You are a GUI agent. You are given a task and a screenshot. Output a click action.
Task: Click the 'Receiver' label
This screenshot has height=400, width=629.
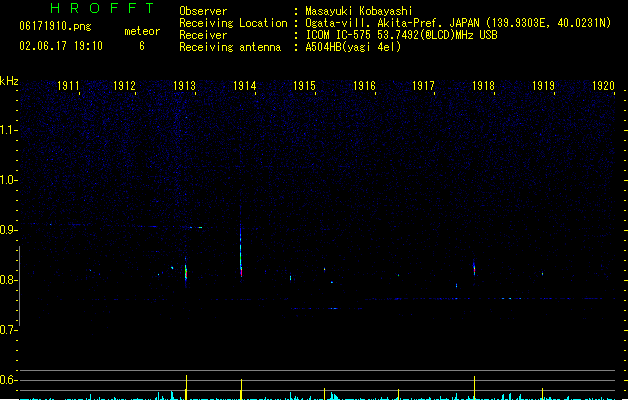[x=203, y=35]
